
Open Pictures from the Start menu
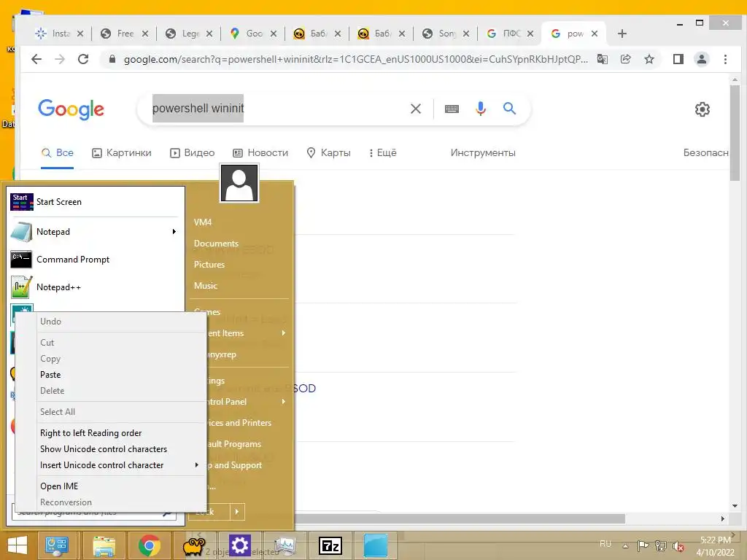(209, 264)
